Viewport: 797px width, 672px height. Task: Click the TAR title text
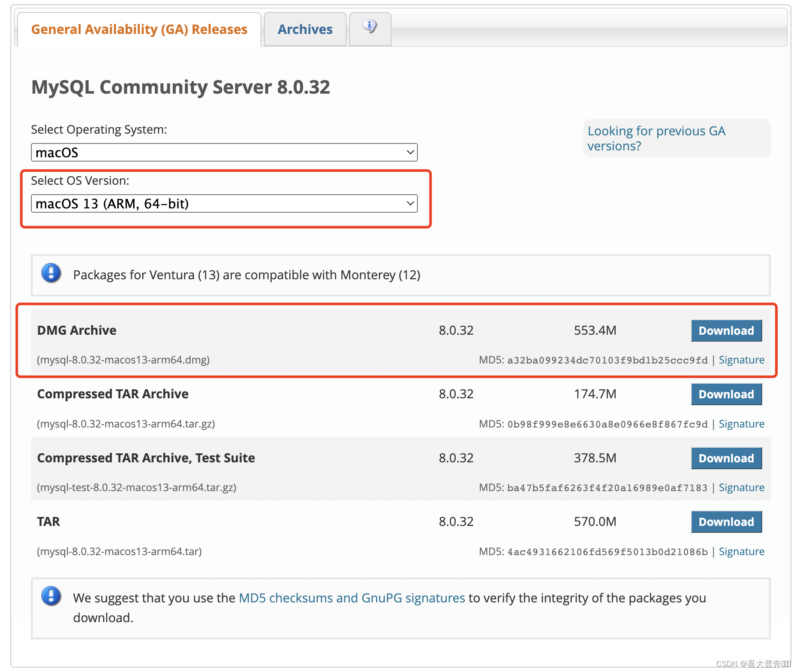tap(49, 522)
